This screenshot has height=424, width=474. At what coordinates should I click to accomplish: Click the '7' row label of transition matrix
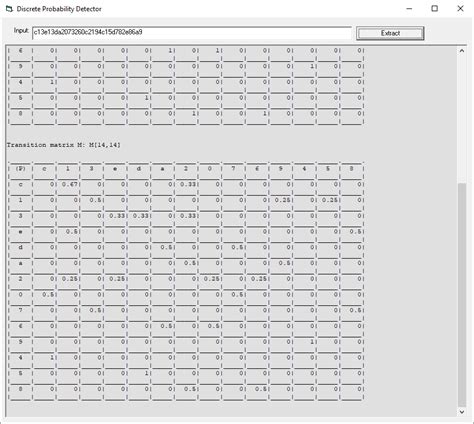click(x=20, y=310)
